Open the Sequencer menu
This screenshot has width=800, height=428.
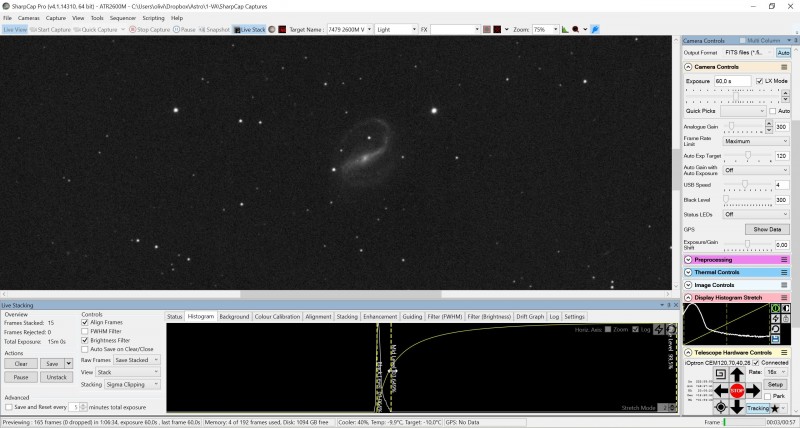coord(122,18)
